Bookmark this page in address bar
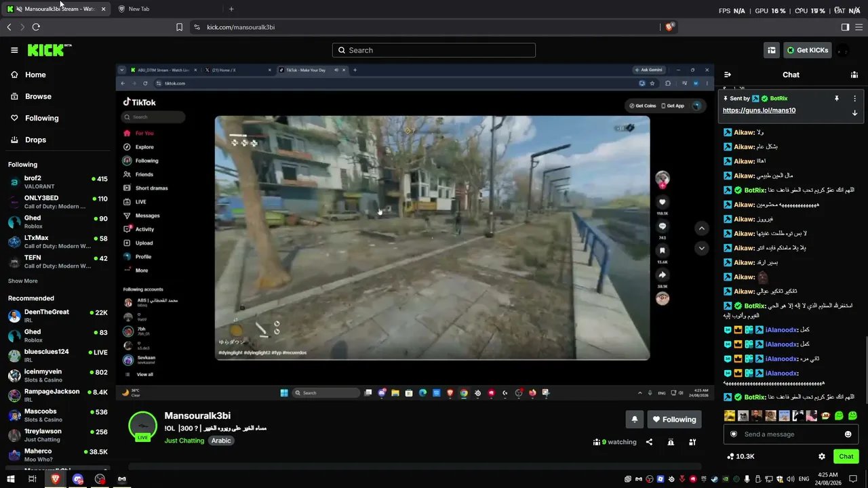This screenshot has width=868, height=488. coord(179,27)
